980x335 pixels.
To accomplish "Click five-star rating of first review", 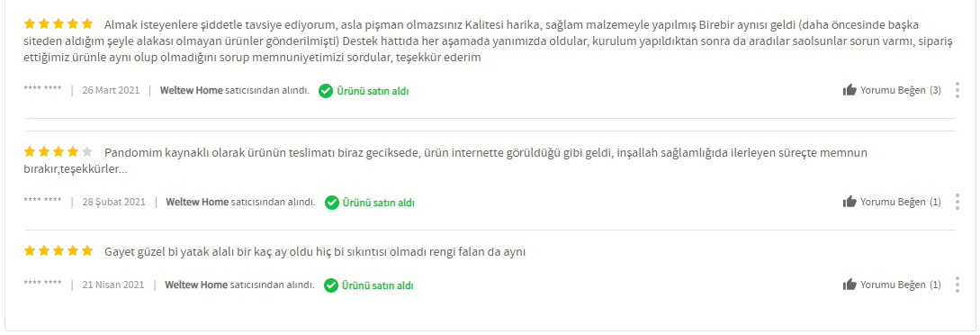I will [58, 24].
